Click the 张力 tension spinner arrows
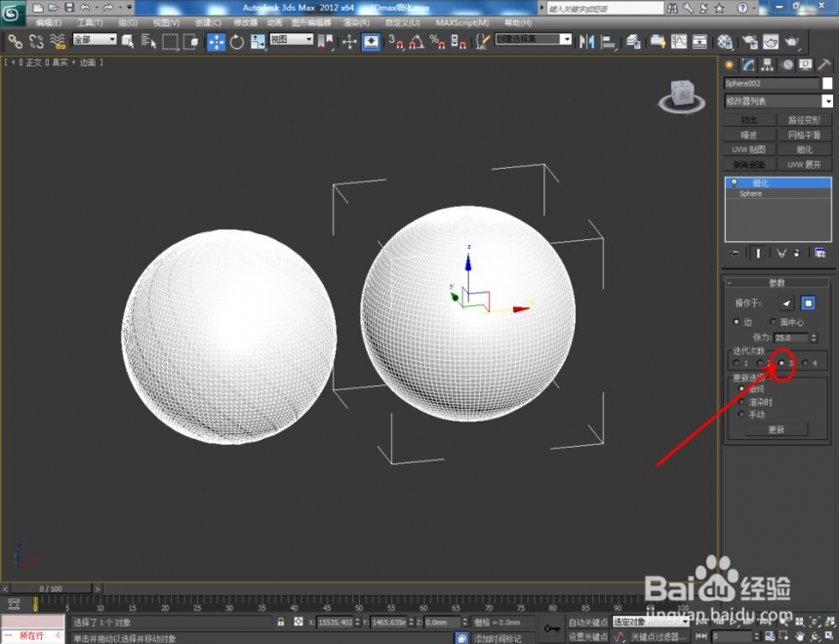Screen dimensions: 839x644 (814, 338)
